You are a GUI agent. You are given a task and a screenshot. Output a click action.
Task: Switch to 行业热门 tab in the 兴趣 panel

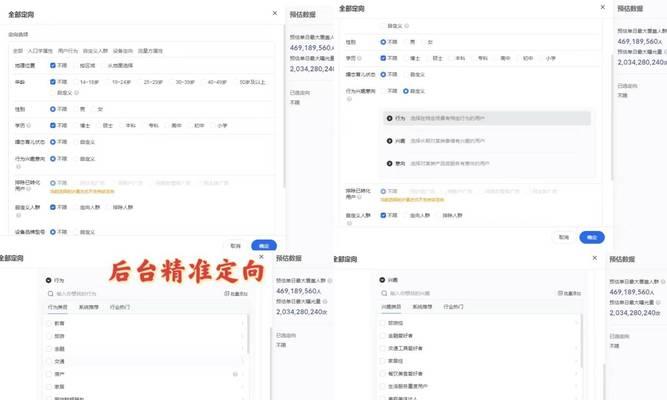[453, 307]
